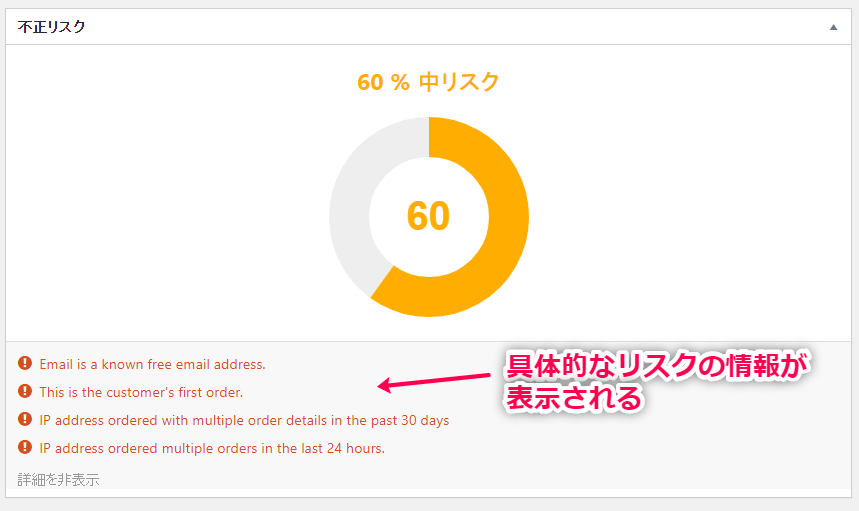Collapse the 不正リスク panel with the triangle arrow

(833, 27)
